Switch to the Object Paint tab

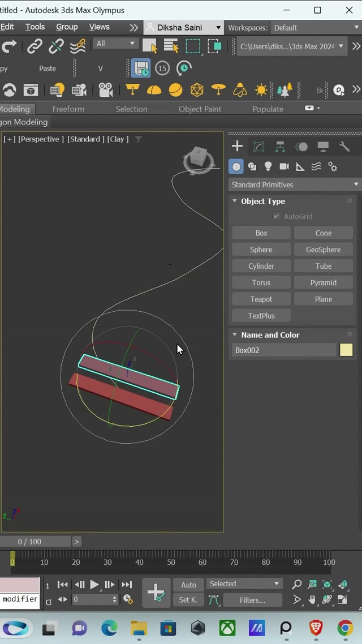pyautogui.click(x=200, y=109)
